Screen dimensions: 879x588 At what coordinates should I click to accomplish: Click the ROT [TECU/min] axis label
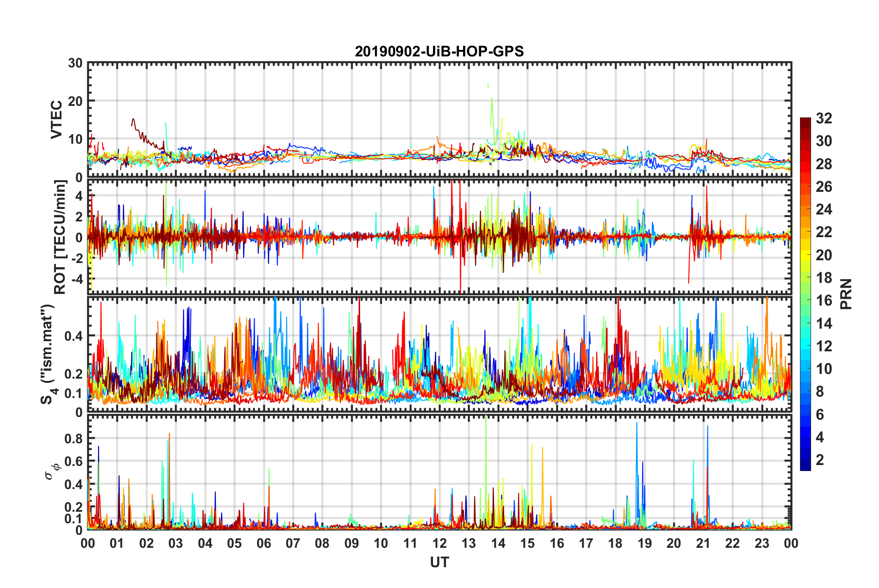click(60, 237)
